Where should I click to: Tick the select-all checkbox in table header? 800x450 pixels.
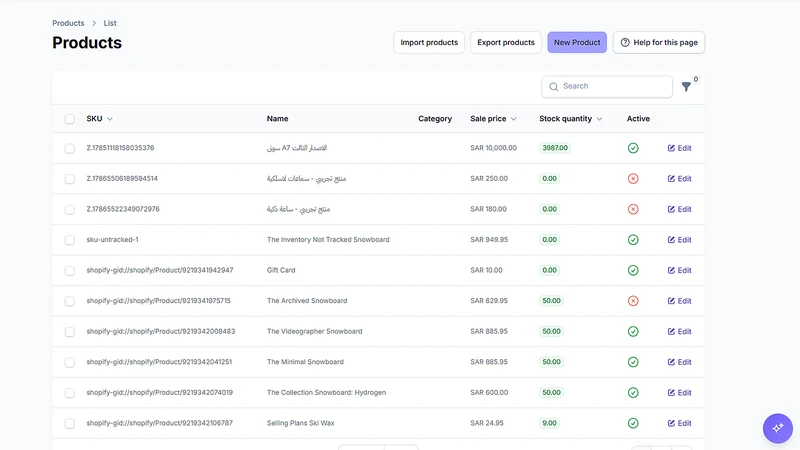(70, 119)
